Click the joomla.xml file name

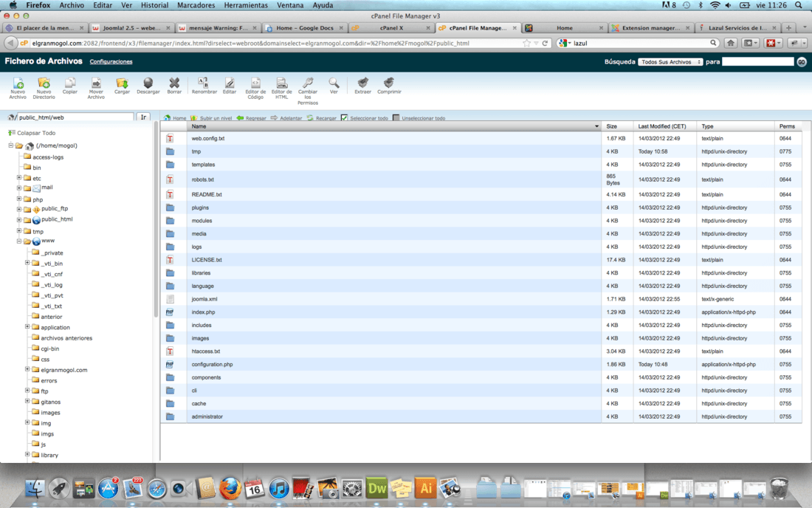click(x=204, y=299)
